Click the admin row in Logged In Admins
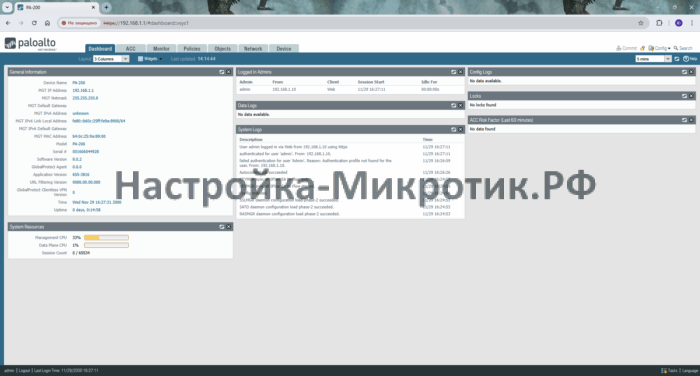 point(350,89)
